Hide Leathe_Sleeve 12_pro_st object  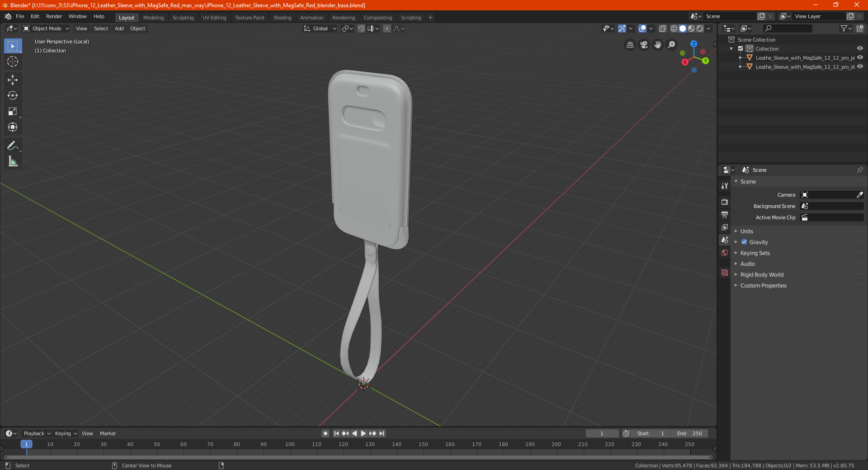860,67
